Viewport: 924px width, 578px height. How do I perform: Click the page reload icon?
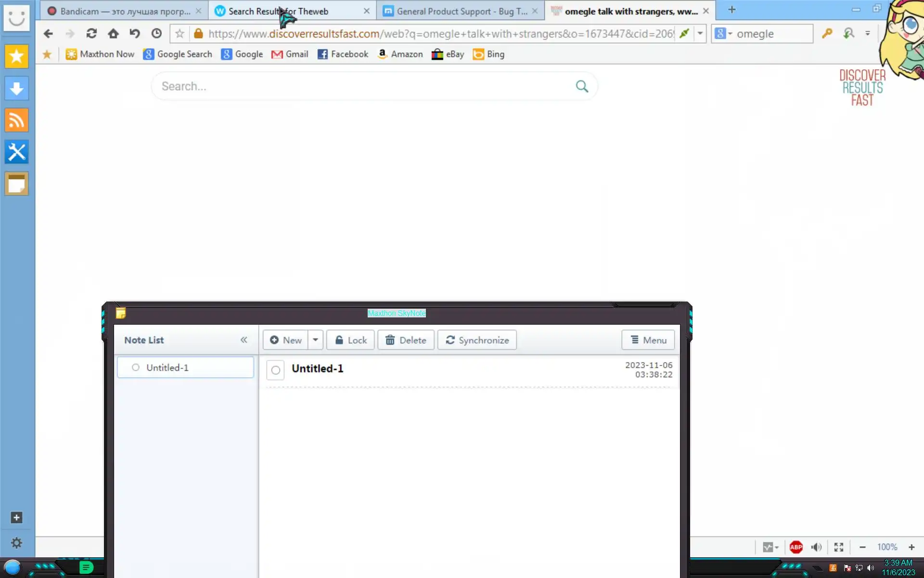pyautogui.click(x=91, y=34)
